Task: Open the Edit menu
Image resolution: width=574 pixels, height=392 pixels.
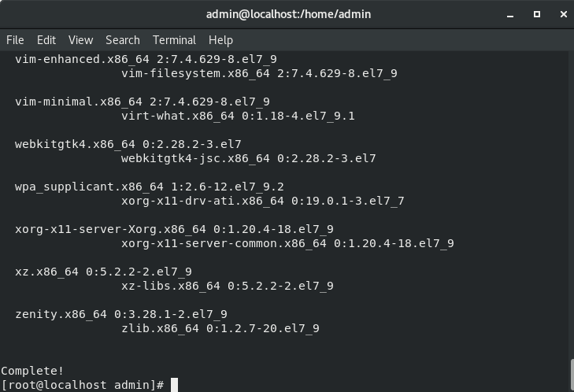Action: (46, 39)
